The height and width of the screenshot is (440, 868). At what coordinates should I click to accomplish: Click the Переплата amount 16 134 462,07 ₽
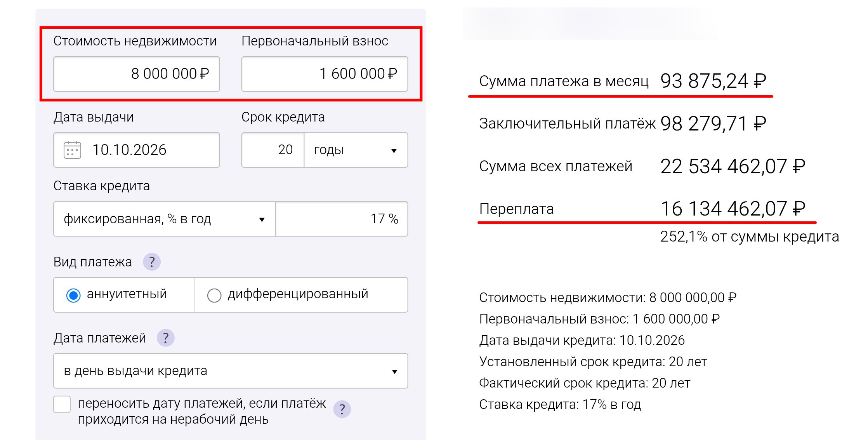point(733,209)
